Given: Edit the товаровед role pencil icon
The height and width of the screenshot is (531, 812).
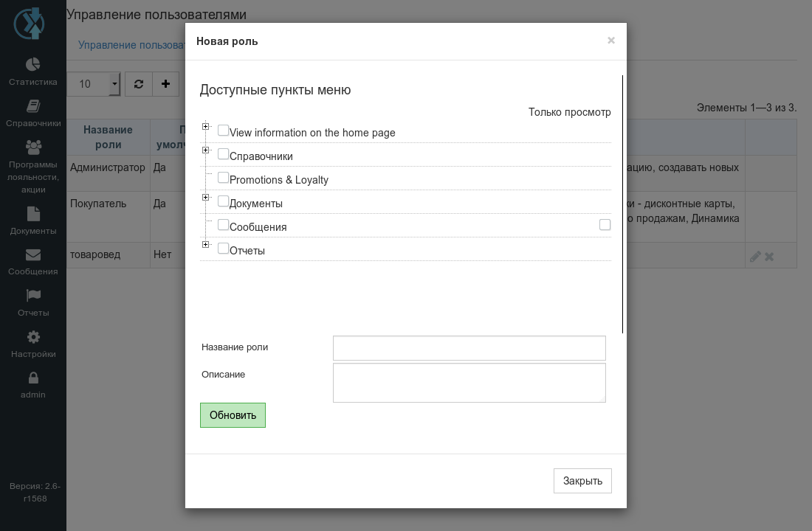Looking at the screenshot, I should pos(755,256).
